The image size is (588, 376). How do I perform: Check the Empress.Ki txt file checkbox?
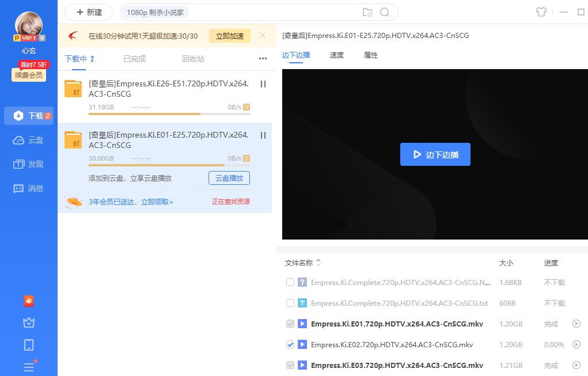(290, 303)
